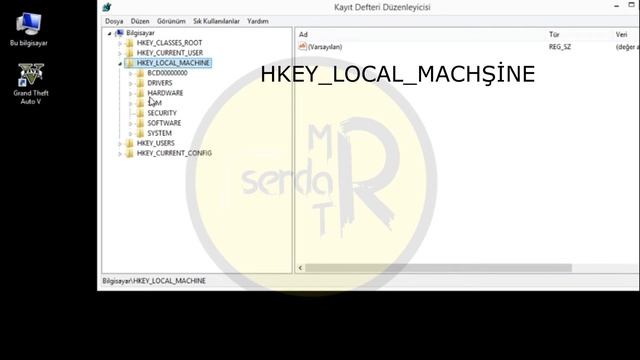Screen dimensions: 640x360
Task: Select the SOFTWARE tree label
Action: pos(164,123)
